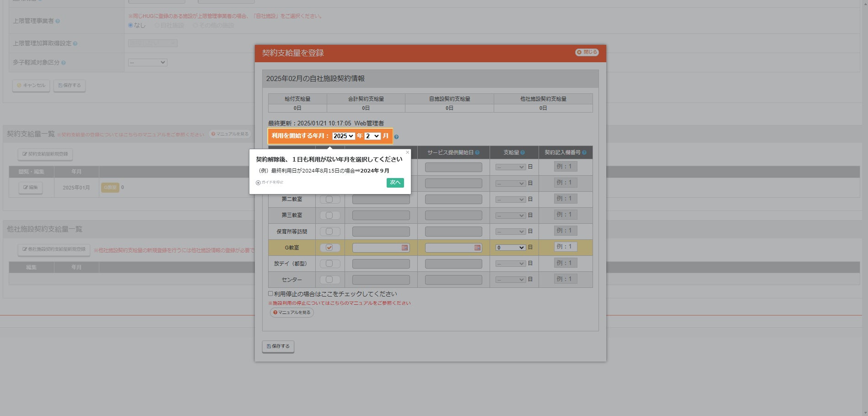Click the 最終更新 timestamp text
Screen dimensions: 868x416
pos(326,123)
